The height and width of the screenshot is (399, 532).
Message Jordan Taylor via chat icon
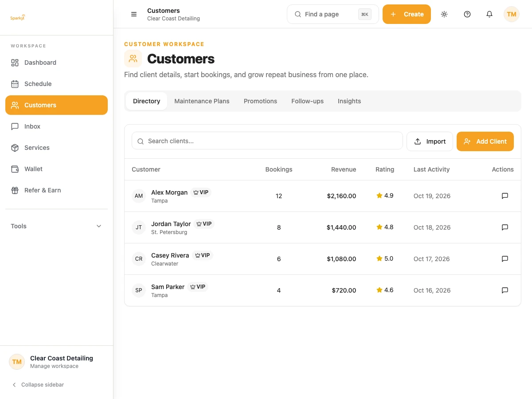point(505,227)
